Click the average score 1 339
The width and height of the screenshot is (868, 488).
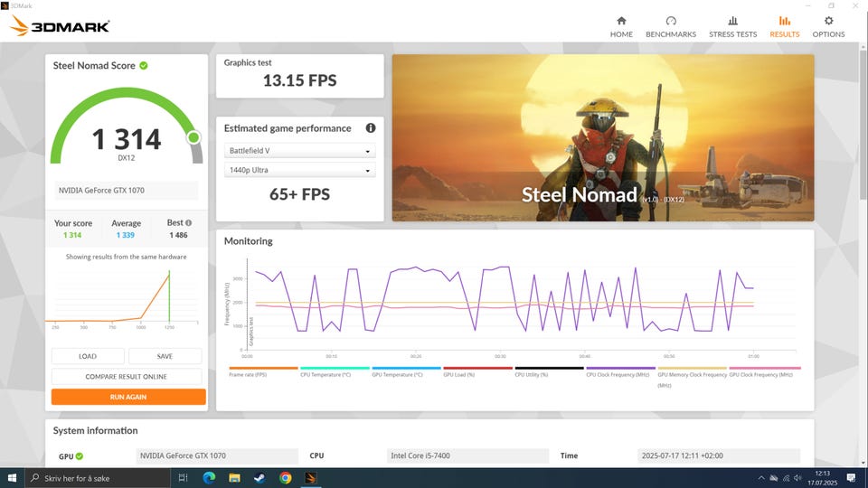click(125, 235)
